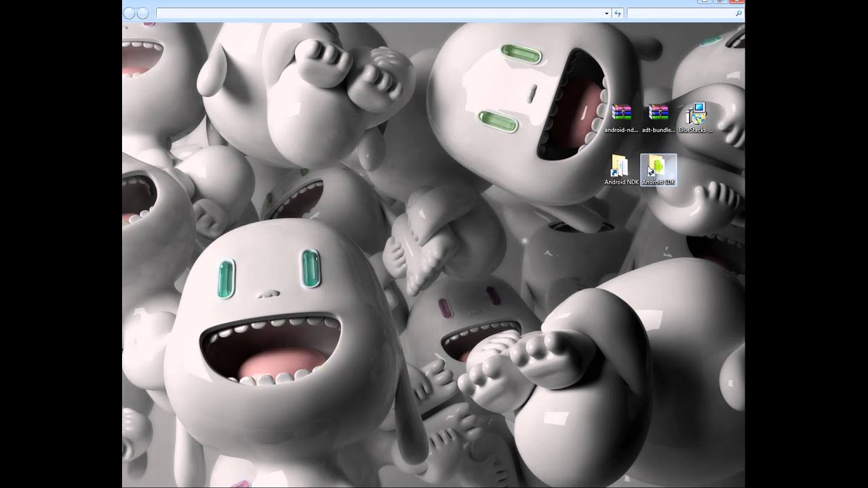
Task: Launch the BlueStacks installer icon
Action: (x=696, y=118)
